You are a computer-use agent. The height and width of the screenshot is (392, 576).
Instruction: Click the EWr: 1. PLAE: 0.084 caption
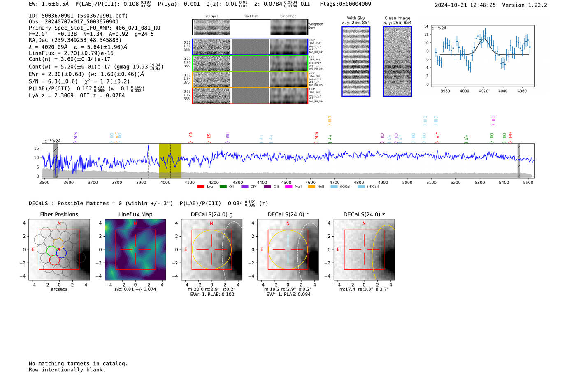(x=288, y=294)
